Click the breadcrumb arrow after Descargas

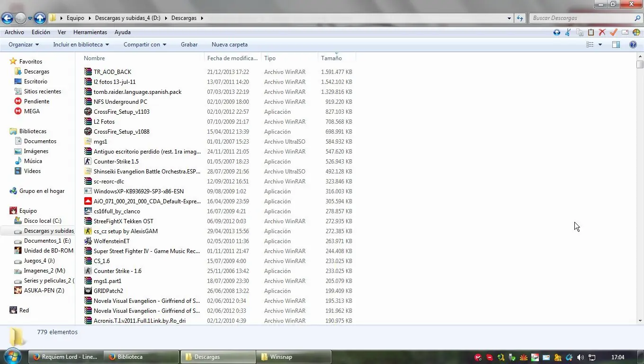click(202, 18)
